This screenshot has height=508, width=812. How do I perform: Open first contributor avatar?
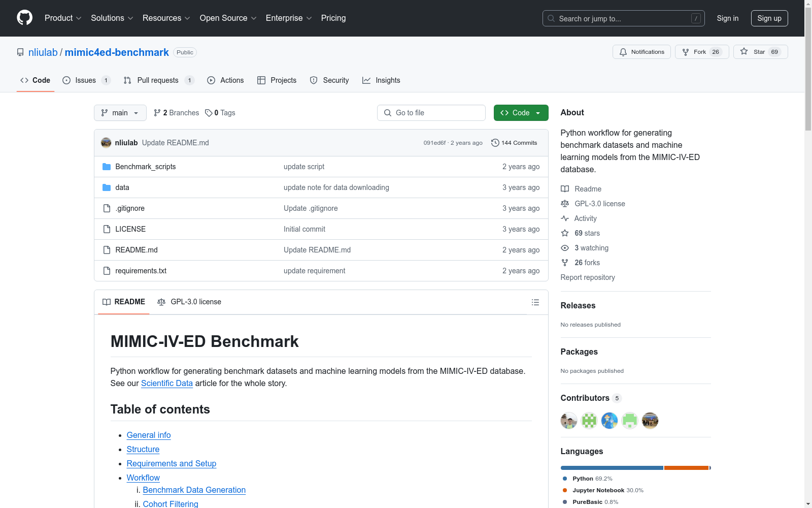point(569,421)
